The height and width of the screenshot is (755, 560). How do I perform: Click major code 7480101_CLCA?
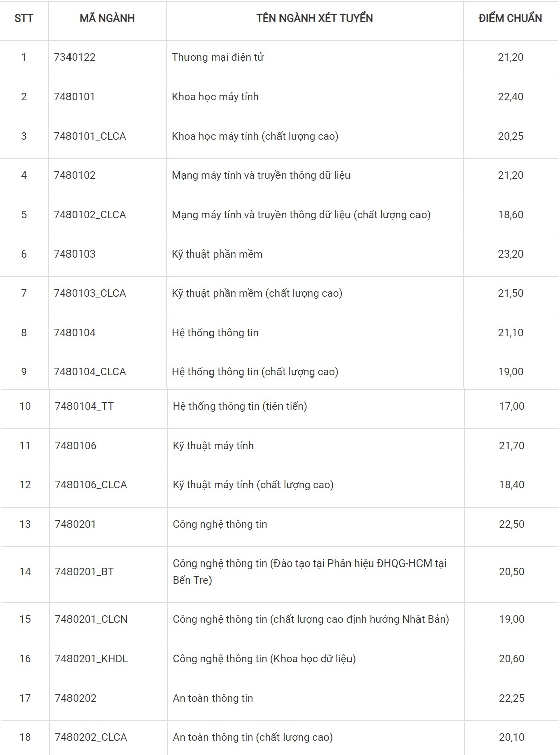click(x=90, y=136)
